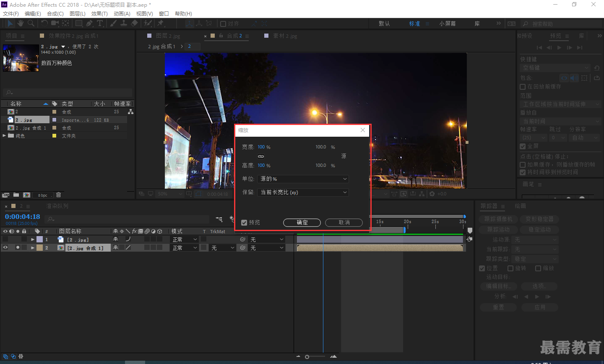Screen dimensions: 604x364
Task: Open the 效果(T) menu
Action: tap(99, 14)
